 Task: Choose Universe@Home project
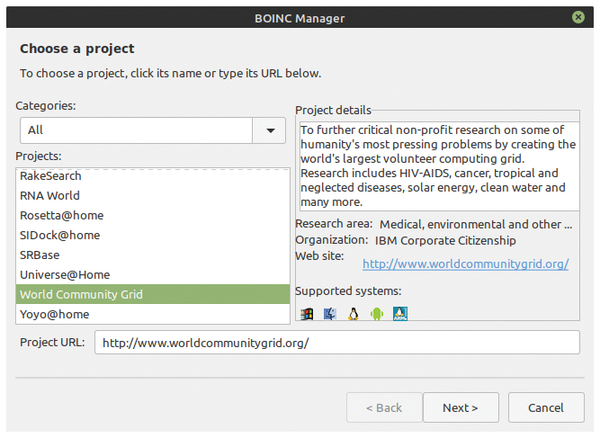click(153, 275)
